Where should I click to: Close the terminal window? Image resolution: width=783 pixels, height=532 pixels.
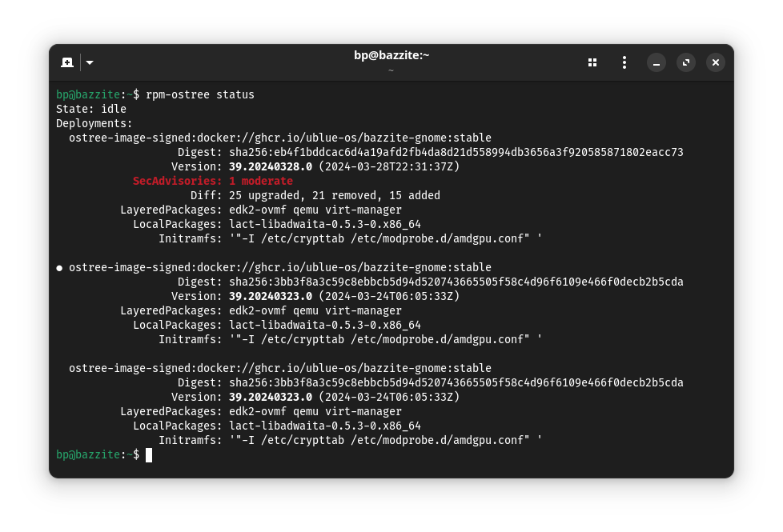[716, 62]
